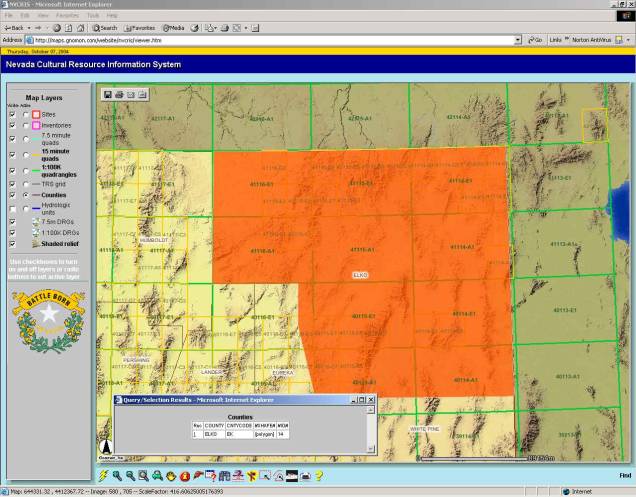This screenshot has width=636, height=497.
Task: Toggle visibility checkbox for Sites layer
Action: [x=12, y=114]
